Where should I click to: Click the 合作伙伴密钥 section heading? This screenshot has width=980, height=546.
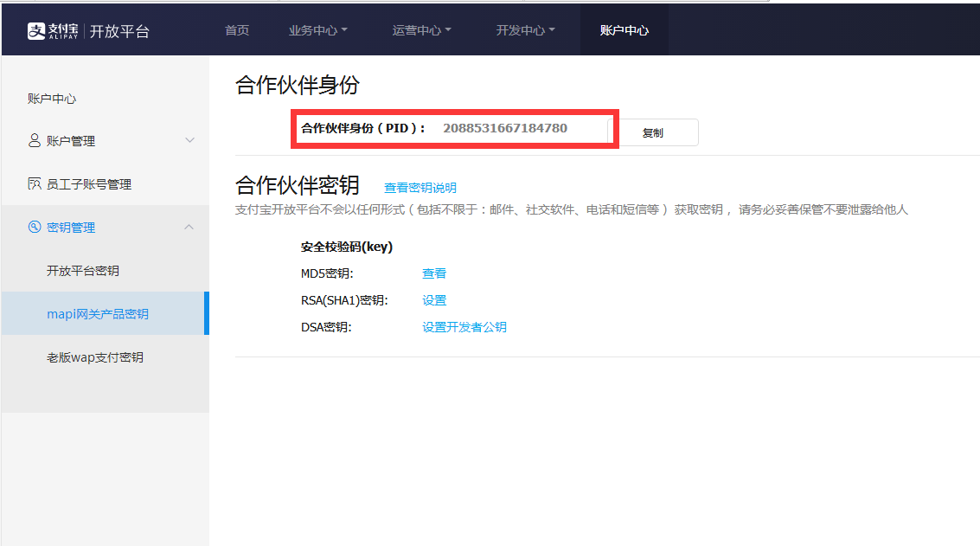(x=298, y=185)
